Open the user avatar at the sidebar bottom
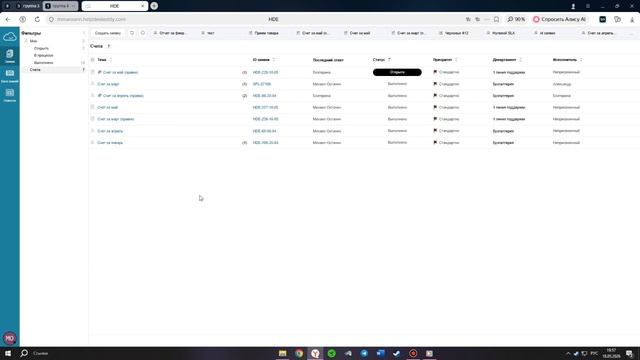Image resolution: width=640 pixels, height=360 pixels. [9, 338]
